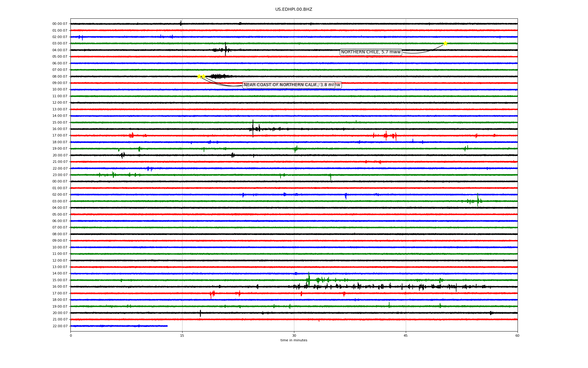Select the NORTHERN CHILE, 5.7 mww annotation box
The height and width of the screenshot is (368, 588).
[371, 52]
